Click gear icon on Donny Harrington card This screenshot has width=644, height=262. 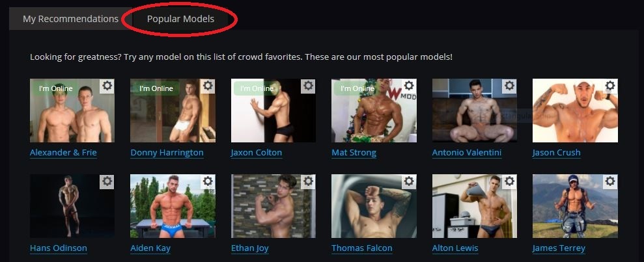click(208, 86)
